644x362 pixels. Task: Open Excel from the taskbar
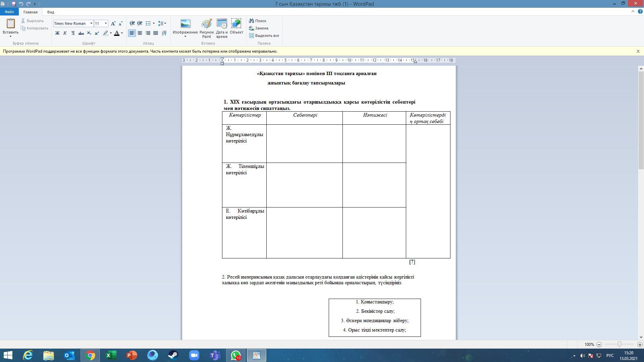coord(111,355)
